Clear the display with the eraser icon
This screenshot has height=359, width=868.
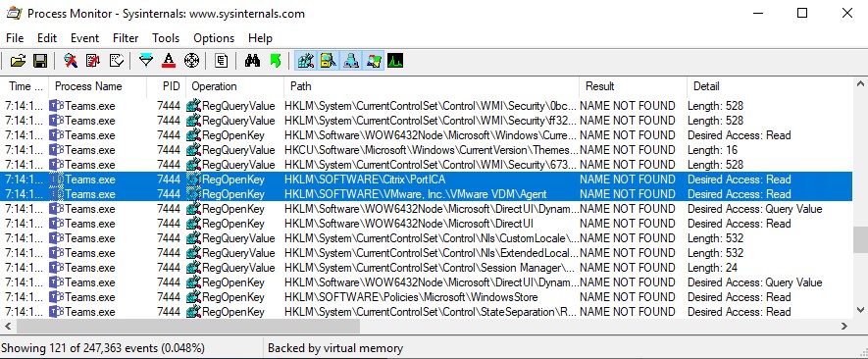(x=116, y=61)
